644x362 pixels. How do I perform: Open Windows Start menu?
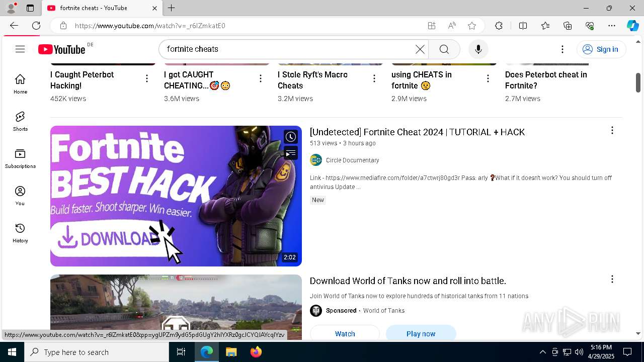tap(12, 352)
